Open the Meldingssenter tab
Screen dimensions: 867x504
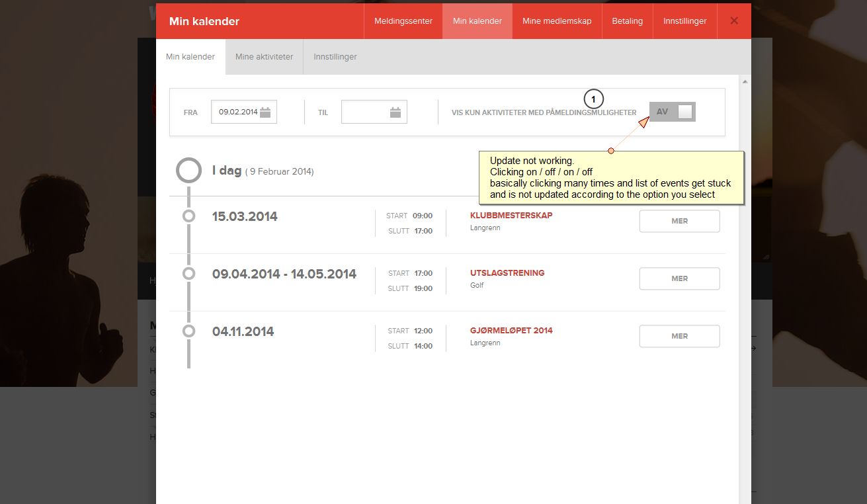[x=403, y=21]
